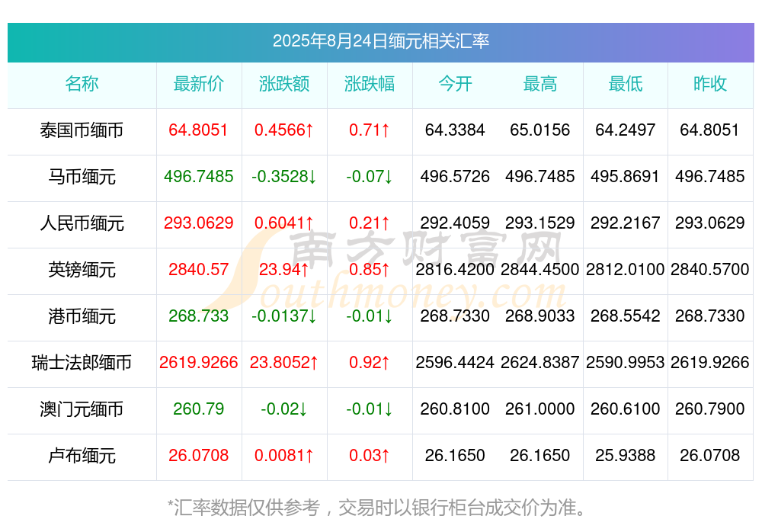
Task: Click change amount 23.8052↑
Action: tap(284, 362)
